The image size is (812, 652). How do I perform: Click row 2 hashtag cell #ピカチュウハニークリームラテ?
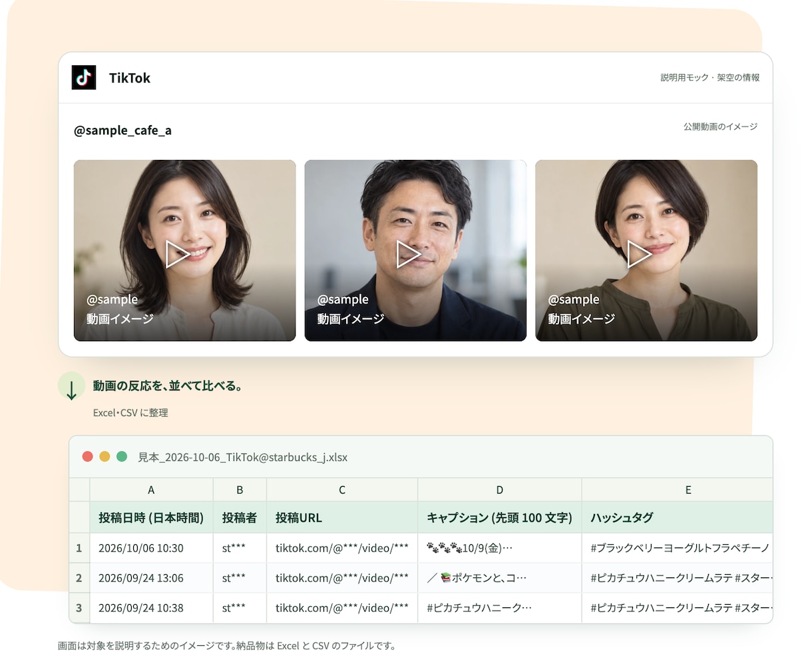click(678, 578)
